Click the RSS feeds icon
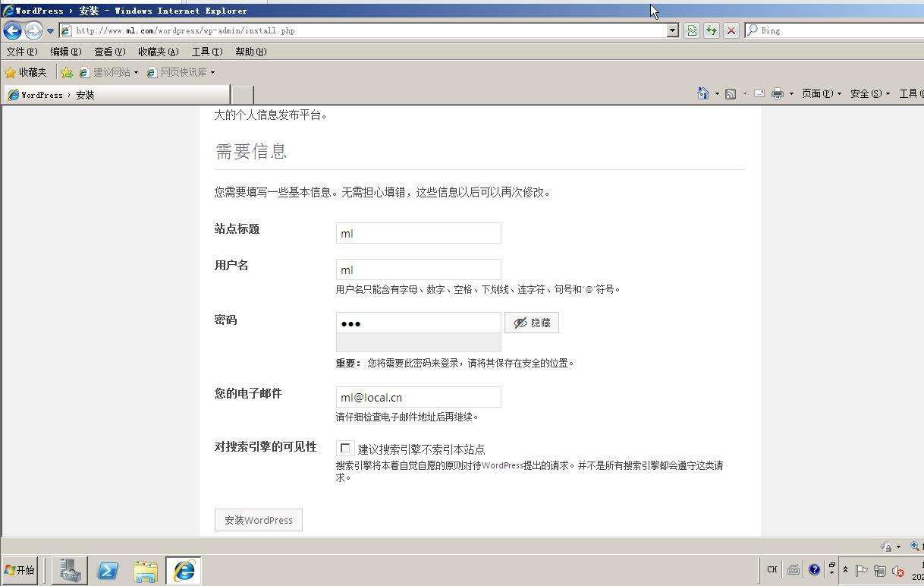924x586 pixels. (x=731, y=93)
